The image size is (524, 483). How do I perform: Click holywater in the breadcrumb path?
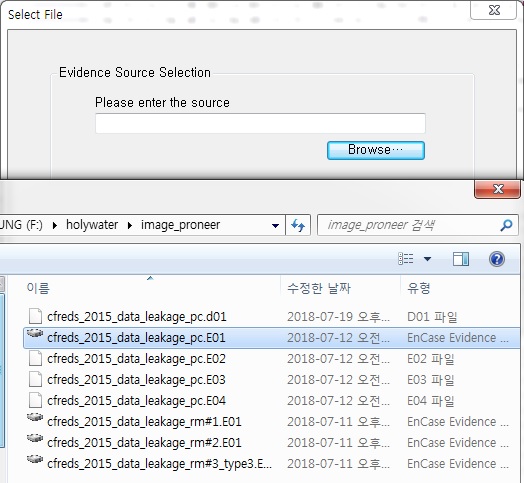pyautogui.click(x=92, y=225)
